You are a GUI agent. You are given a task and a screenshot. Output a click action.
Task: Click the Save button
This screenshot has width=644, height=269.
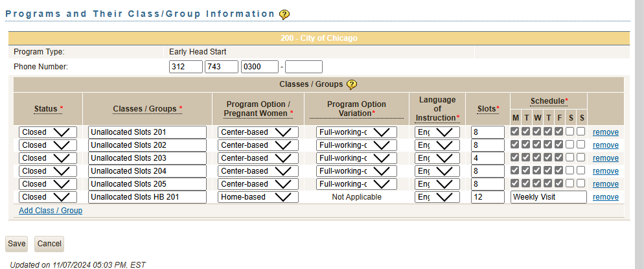coord(17,244)
